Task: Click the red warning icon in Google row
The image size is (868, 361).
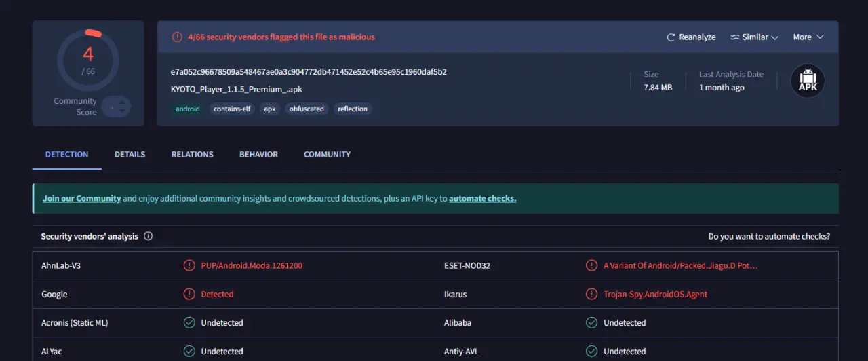Action: (189, 294)
